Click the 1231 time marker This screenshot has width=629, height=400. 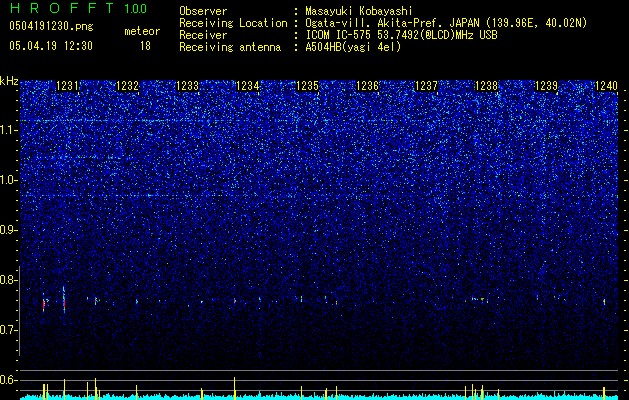click(67, 86)
